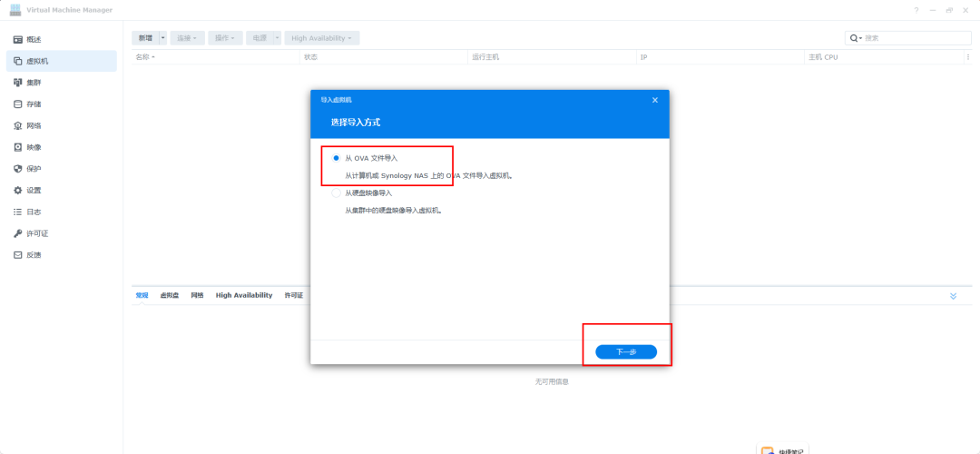Switch to the 常规 tab

142,295
